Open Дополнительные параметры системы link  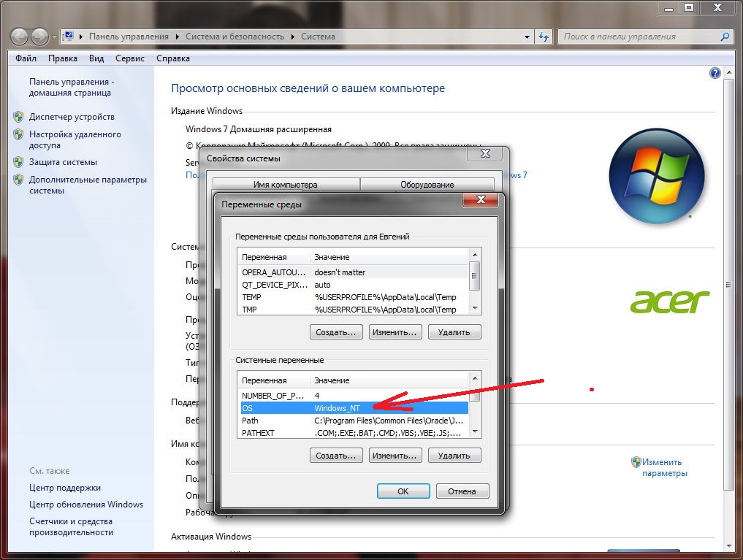pos(88,185)
